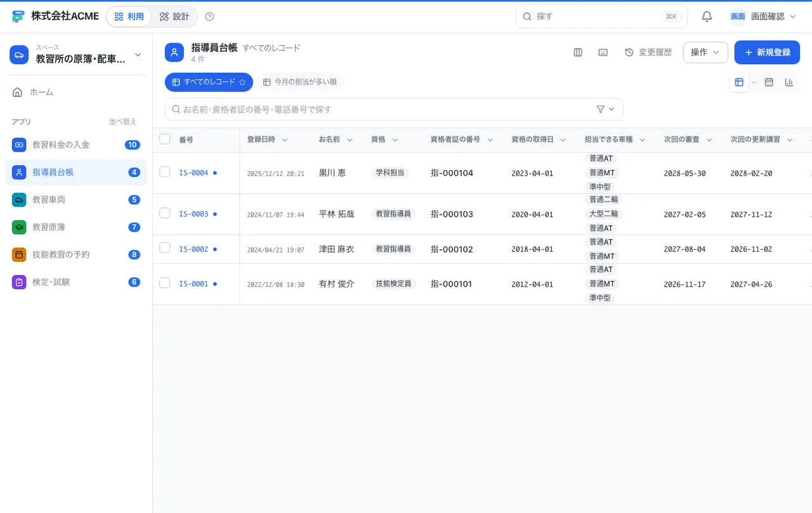Check the row checkbox for IS-0003
The image size is (812, 513).
(x=165, y=213)
